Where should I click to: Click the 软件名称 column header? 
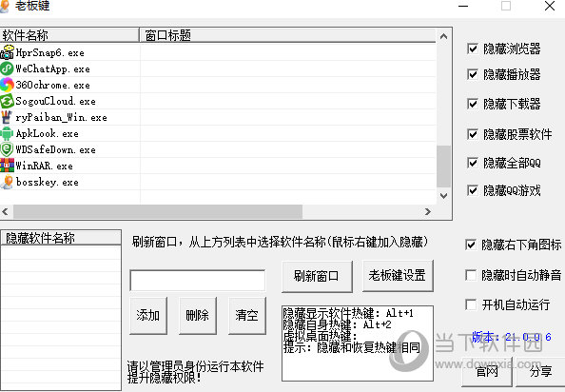tap(69, 35)
